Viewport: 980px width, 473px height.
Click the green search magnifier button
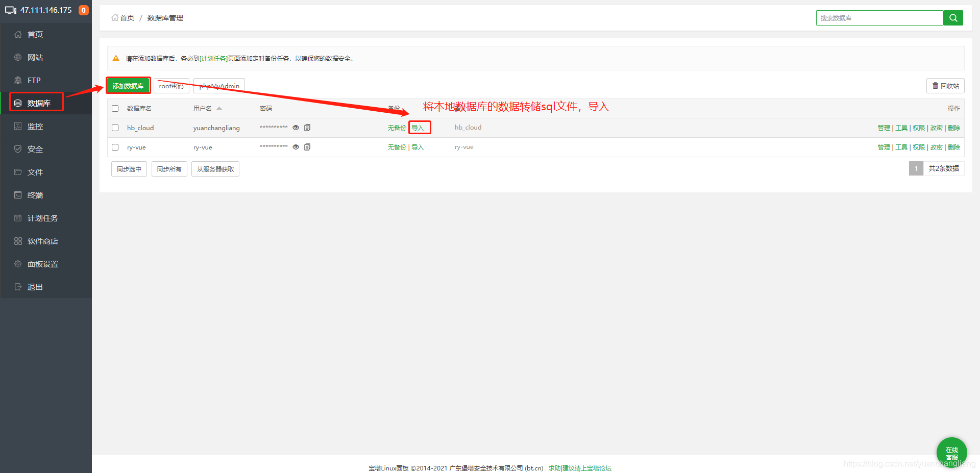click(953, 18)
